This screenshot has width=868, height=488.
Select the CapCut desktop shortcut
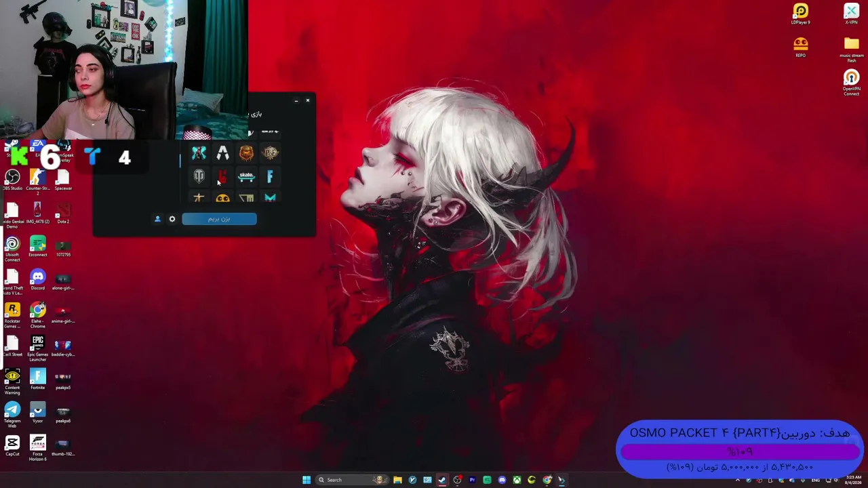click(x=12, y=446)
